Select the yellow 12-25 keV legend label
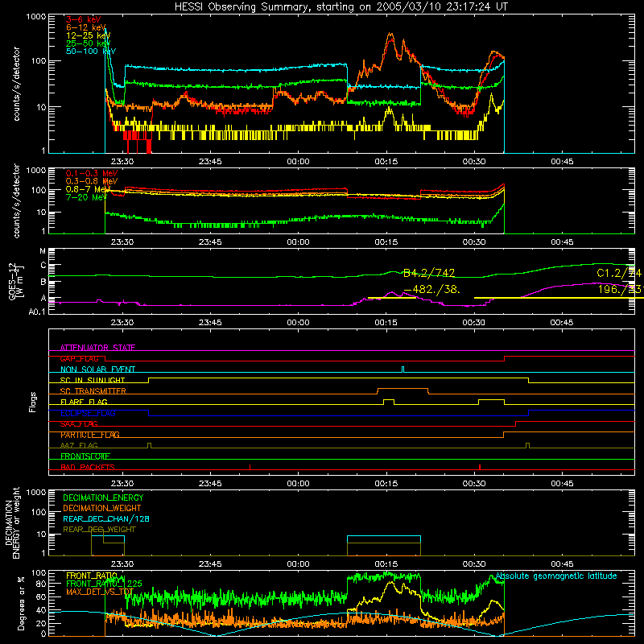 [89, 35]
